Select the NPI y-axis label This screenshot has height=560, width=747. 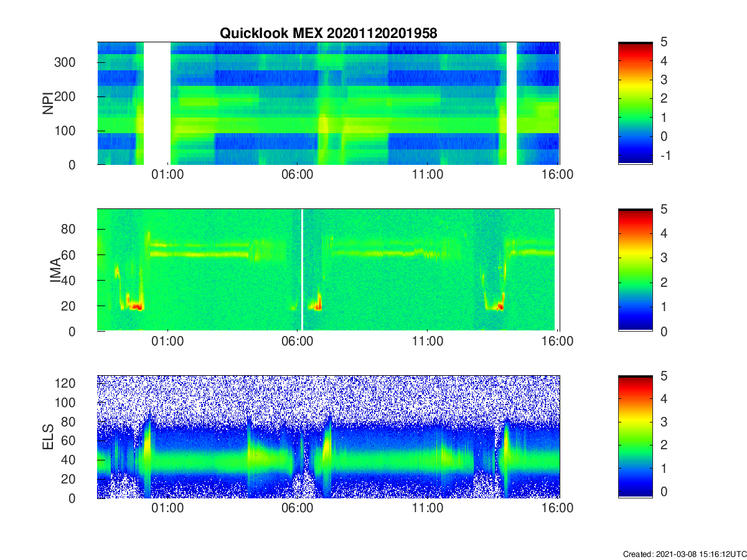click(47, 103)
